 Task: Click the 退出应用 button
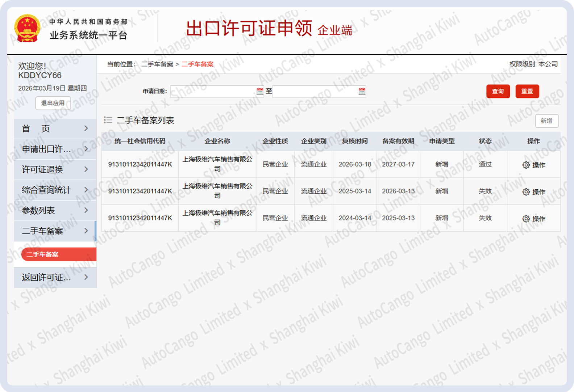[53, 103]
